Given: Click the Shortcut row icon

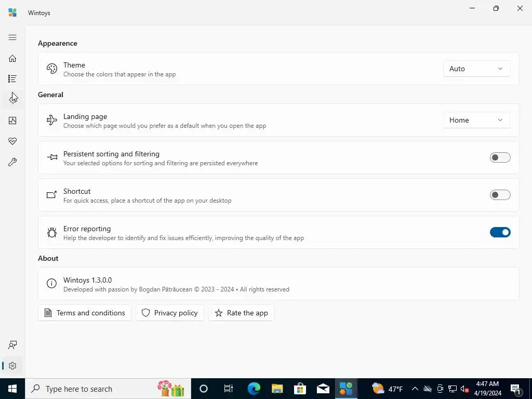Looking at the screenshot, I should (x=52, y=195).
